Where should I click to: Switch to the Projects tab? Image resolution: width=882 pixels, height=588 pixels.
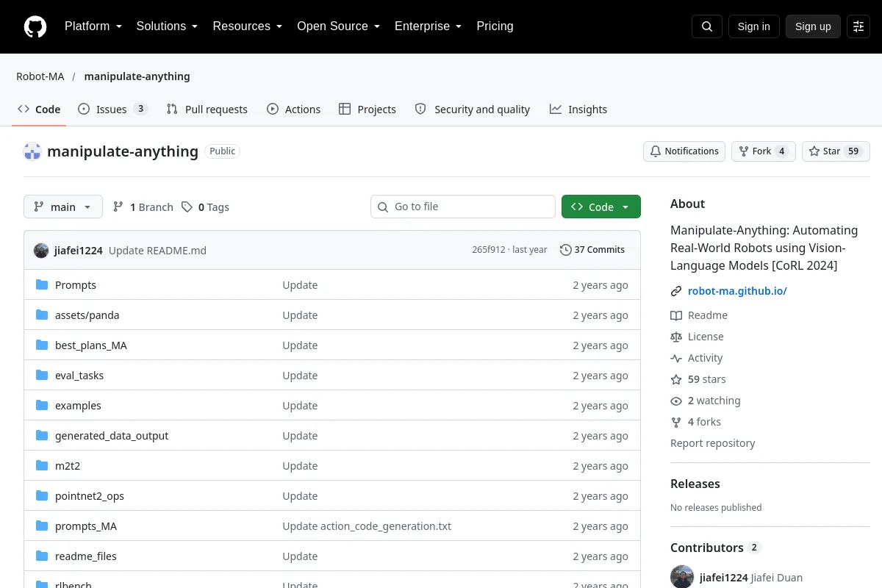[367, 110]
